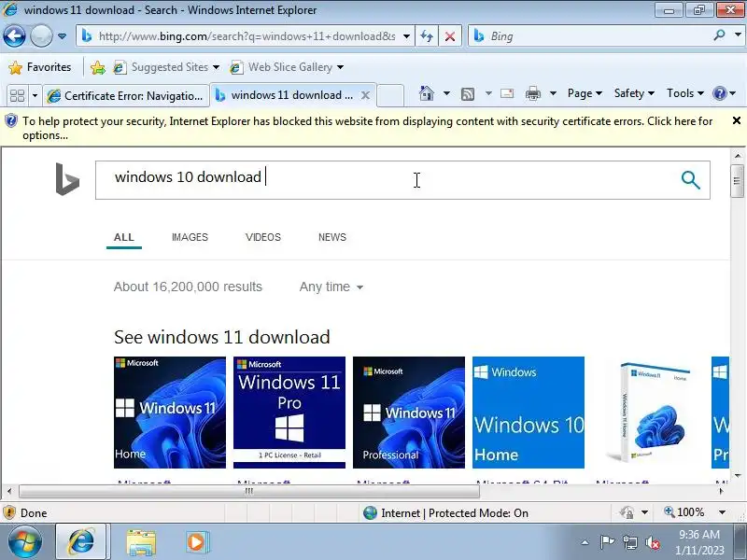
Task: Open the Suggested Sites dropdown
Action: pyautogui.click(x=166, y=67)
